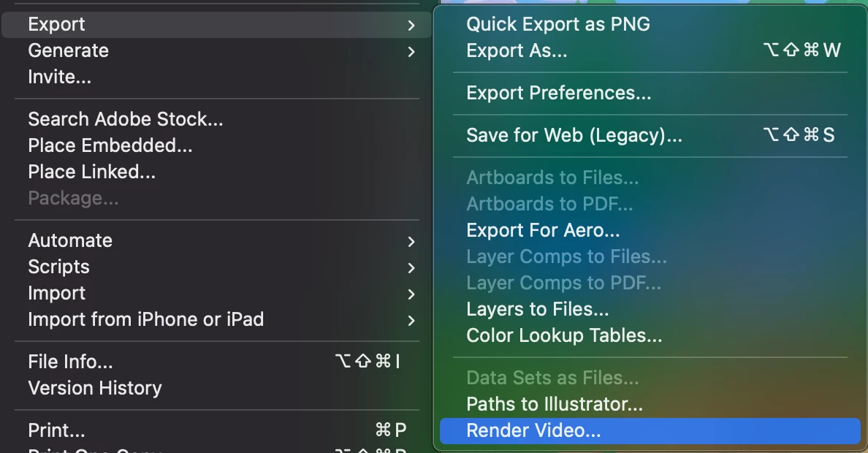Viewport: 868px width, 453px height.
Task: Expand the Automate submenu
Action: (216, 240)
